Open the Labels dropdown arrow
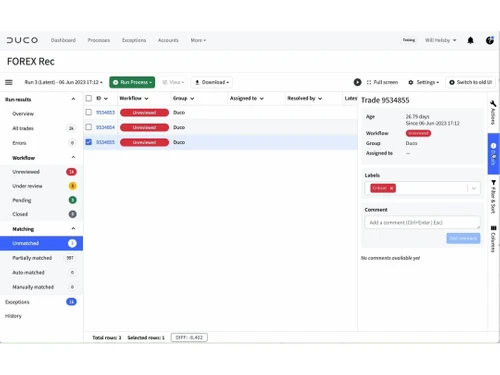 [474, 188]
